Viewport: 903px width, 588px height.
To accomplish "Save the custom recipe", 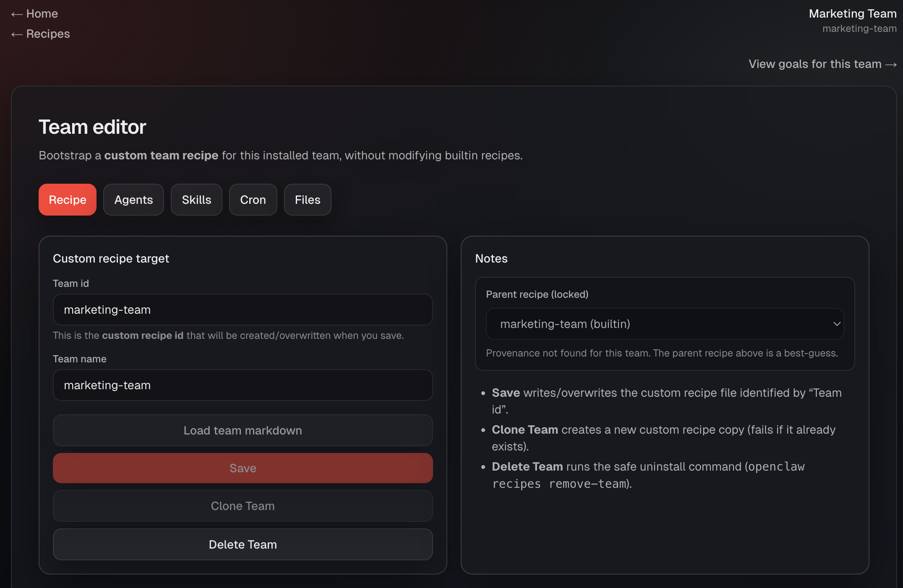I will coord(243,468).
